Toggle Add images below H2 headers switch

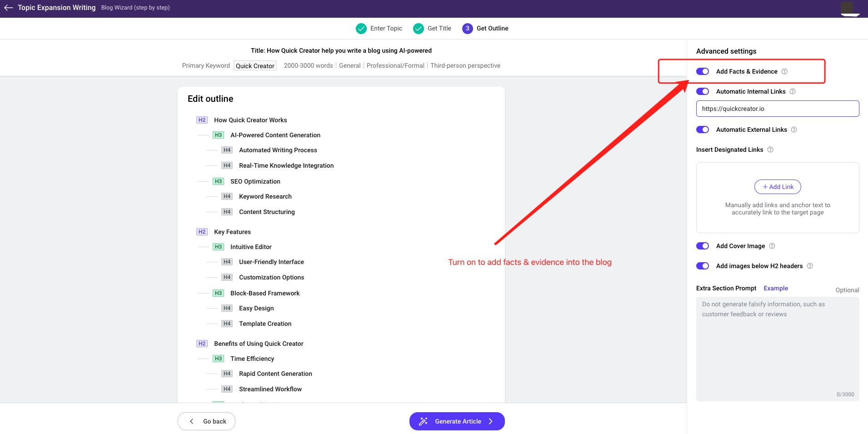coord(703,266)
